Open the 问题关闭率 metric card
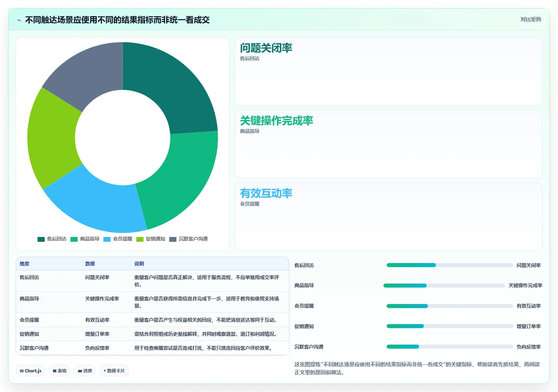This screenshot has height=392, width=558. pyautogui.click(x=388, y=71)
